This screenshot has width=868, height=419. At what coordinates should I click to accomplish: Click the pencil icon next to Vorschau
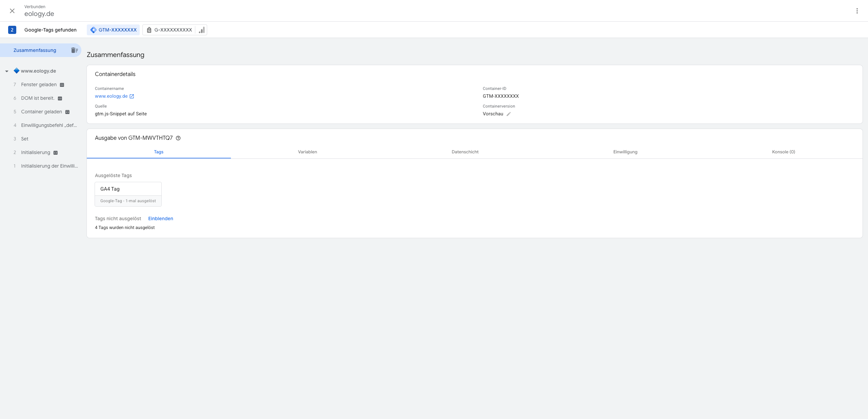pos(509,114)
